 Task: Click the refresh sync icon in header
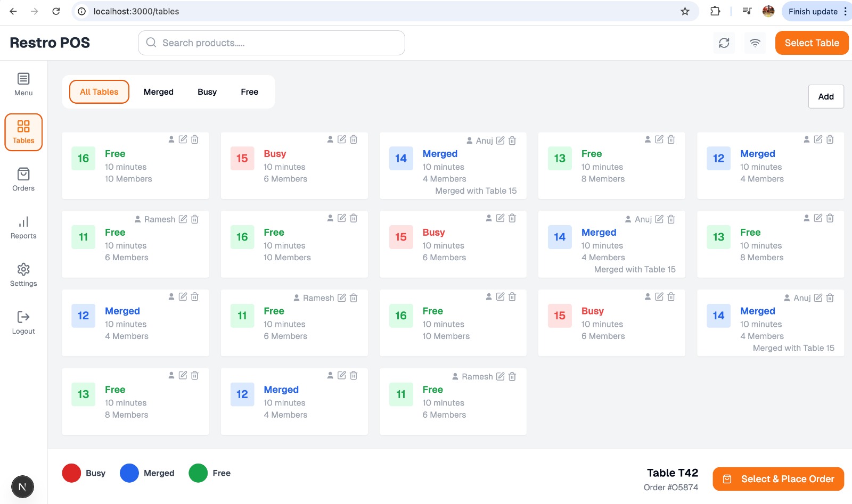point(724,43)
